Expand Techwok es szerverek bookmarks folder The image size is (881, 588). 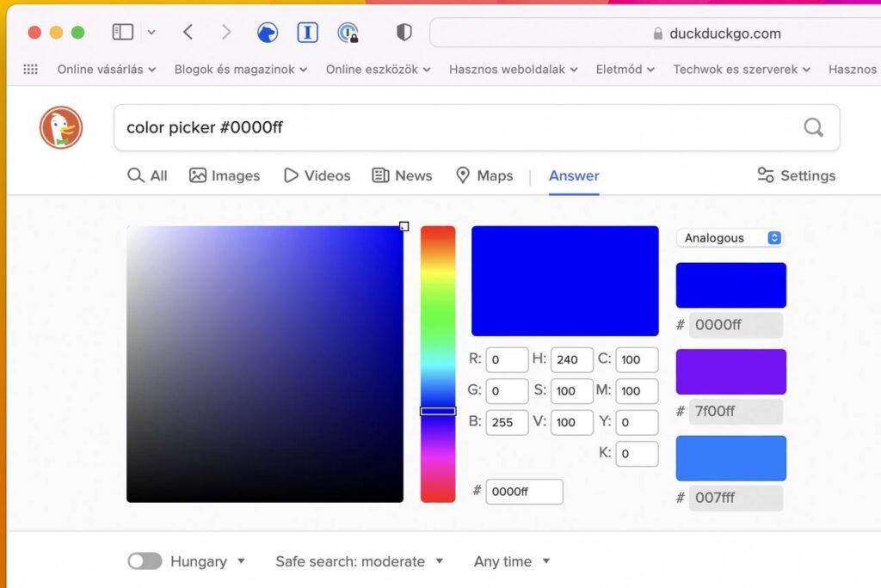tap(742, 69)
